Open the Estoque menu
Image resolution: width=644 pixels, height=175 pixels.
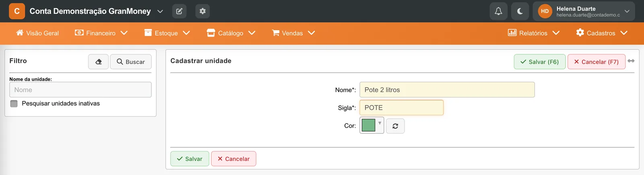(x=167, y=33)
